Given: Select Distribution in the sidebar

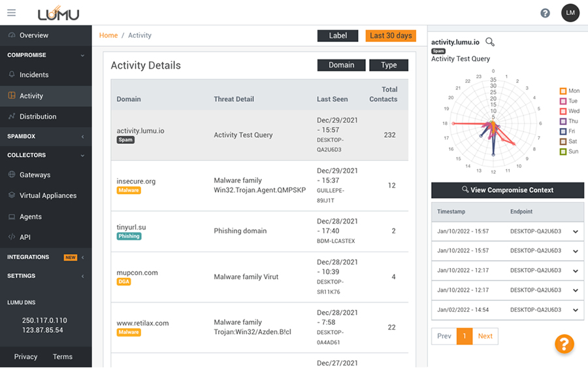Looking at the screenshot, I should point(37,116).
